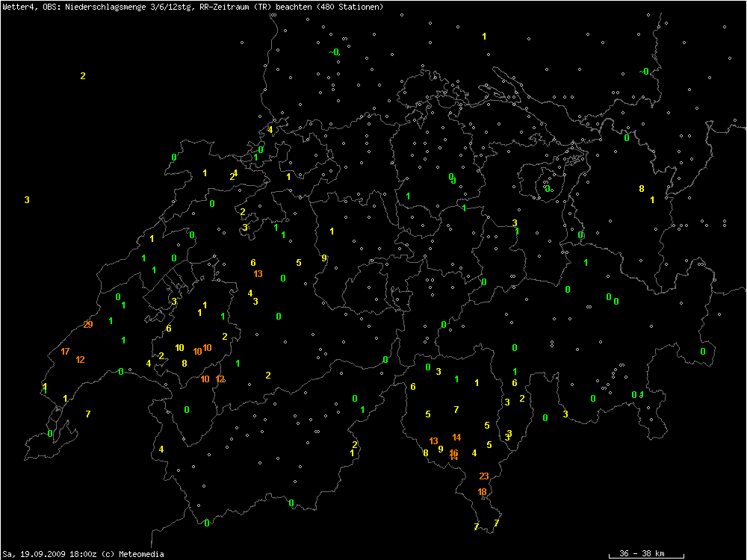The image size is (747, 560).
Task: Select the orange 17 precipitation reading
Action: [66, 352]
